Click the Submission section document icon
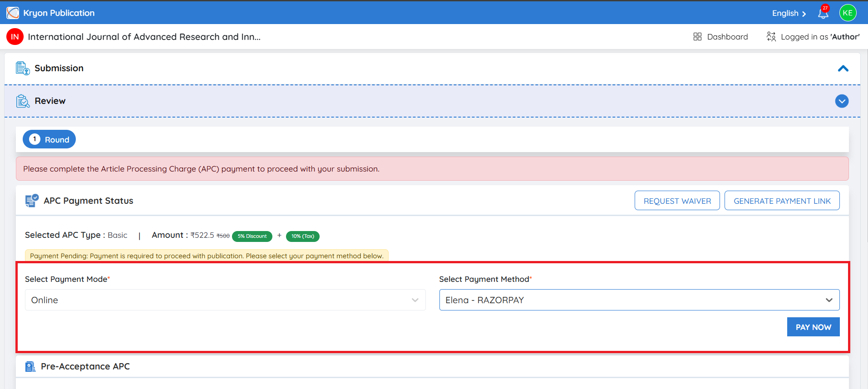Image resolution: width=868 pixels, height=389 pixels. pyautogui.click(x=23, y=68)
